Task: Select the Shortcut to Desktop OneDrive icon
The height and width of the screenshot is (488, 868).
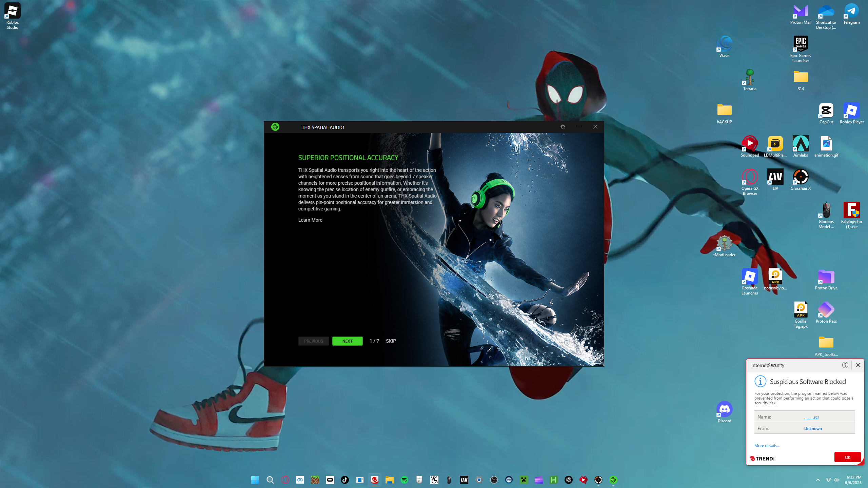Action: pyautogui.click(x=826, y=16)
